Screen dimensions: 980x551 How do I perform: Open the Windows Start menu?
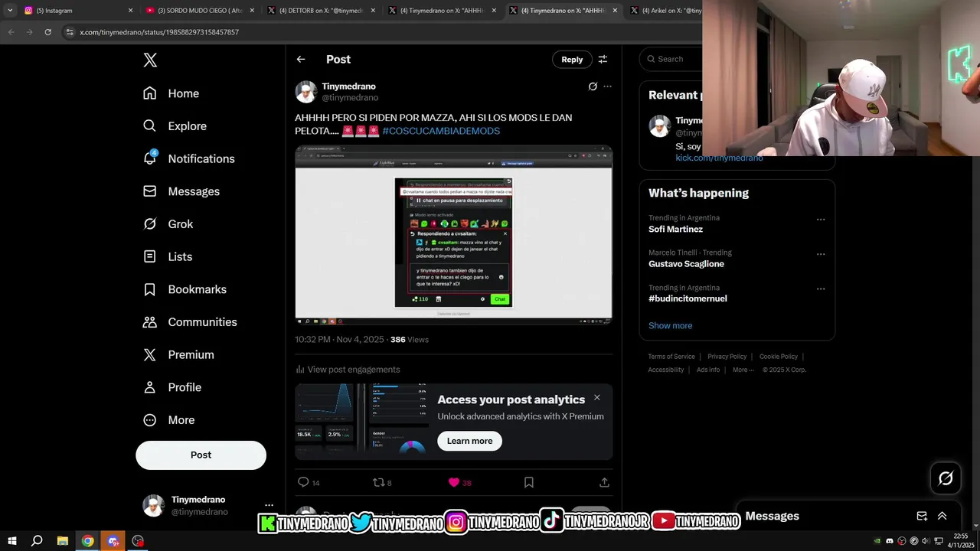12,541
